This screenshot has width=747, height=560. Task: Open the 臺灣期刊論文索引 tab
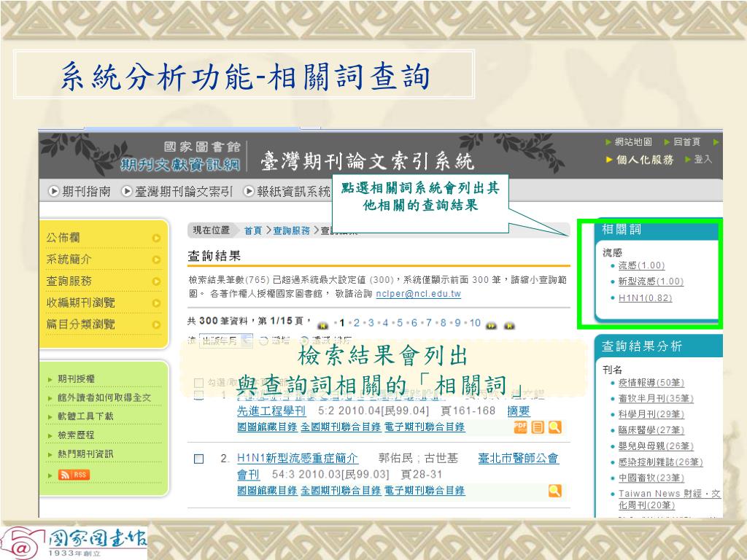pos(183,192)
